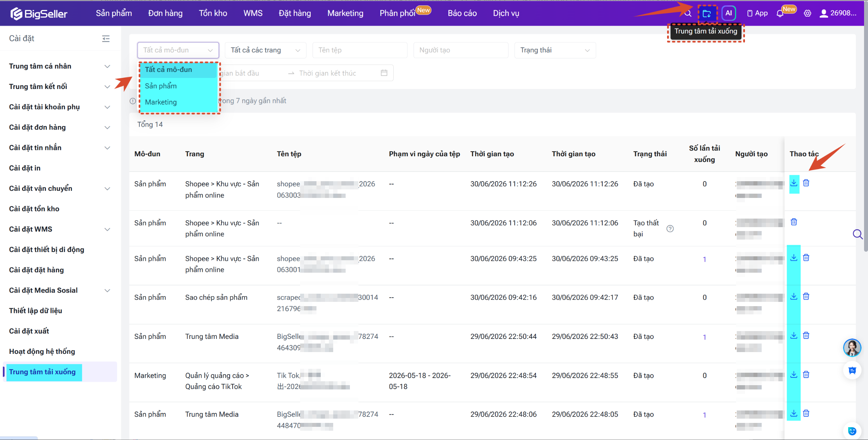This screenshot has width=868, height=440.
Task: Click the header search magnifier icon
Action: coord(688,14)
